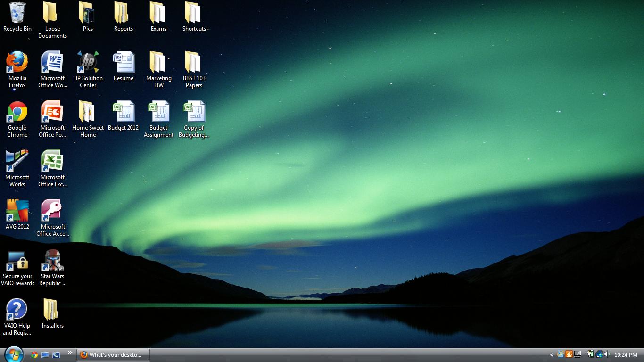Image resolution: width=644 pixels, height=362 pixels.
Task: Launch Chrome from the Quick Launch bar
Action: [34, 355]
